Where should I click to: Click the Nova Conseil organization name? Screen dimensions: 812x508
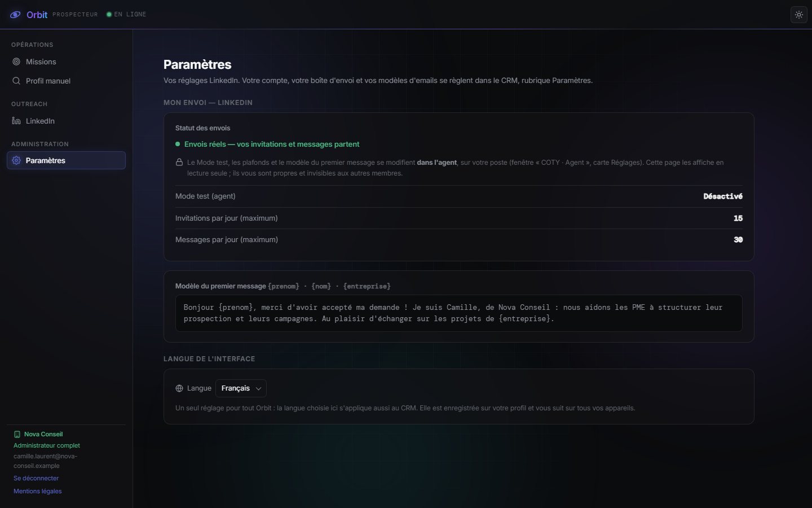[43, 434]
